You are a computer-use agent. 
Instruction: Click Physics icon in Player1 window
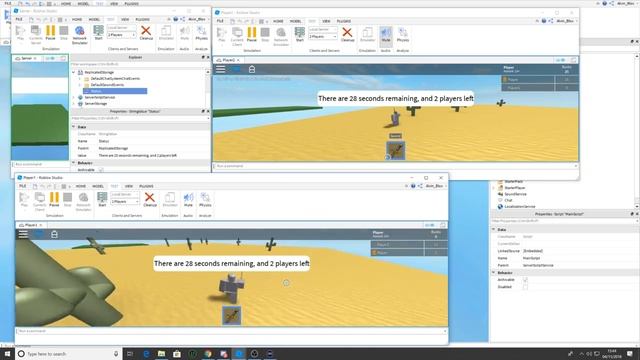(205, 199)
